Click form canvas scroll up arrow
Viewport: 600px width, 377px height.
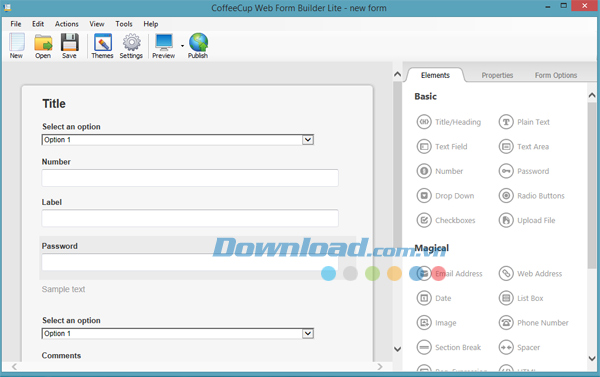coord(398,74)
